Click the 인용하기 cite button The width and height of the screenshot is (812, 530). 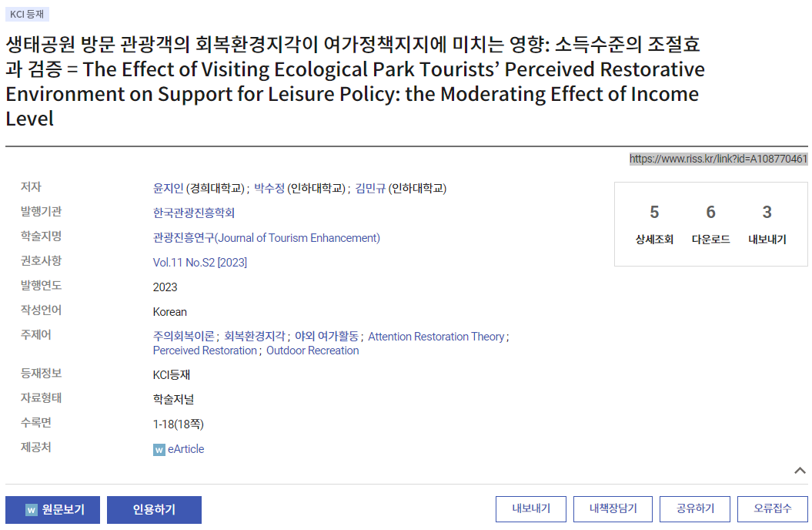155,510
